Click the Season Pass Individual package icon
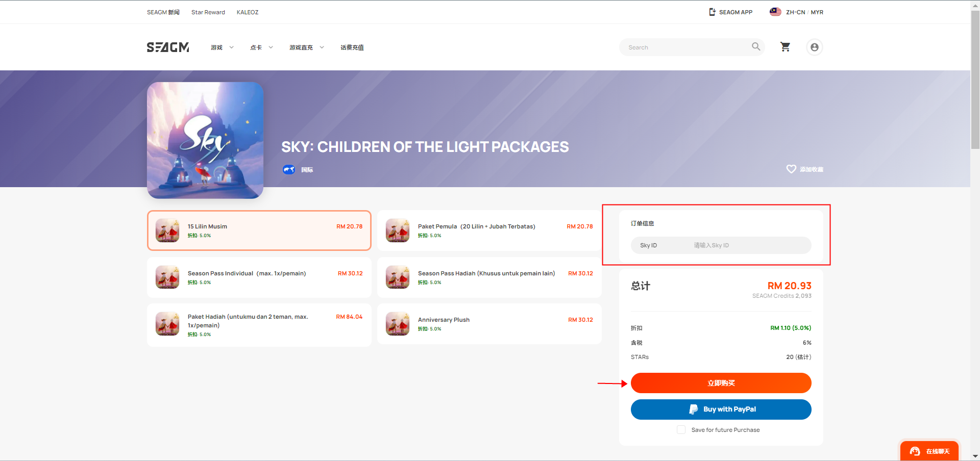 pos(167,277)
